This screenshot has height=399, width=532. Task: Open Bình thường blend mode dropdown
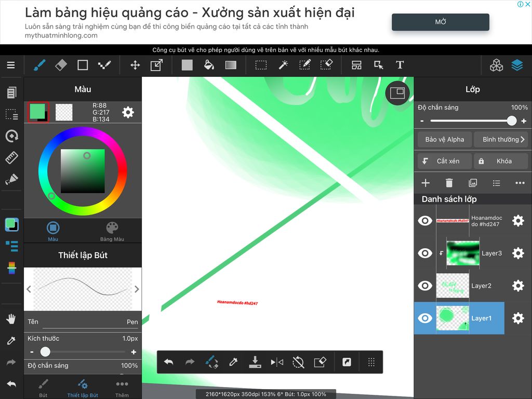pos(501,139)
